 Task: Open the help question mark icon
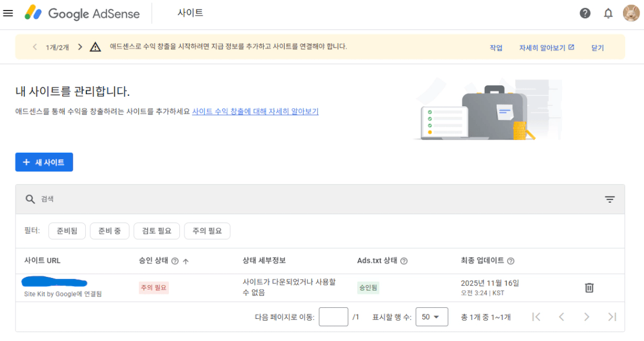point(585,13)
